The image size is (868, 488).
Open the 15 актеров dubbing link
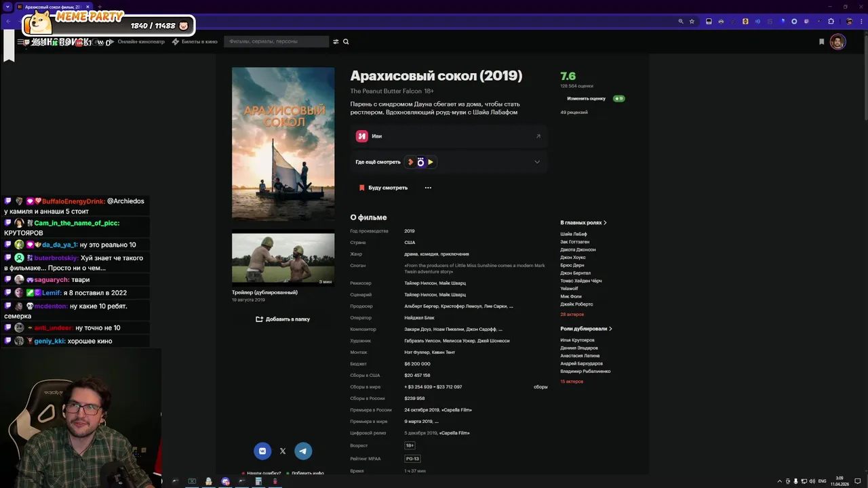click(x=572, y=382)
